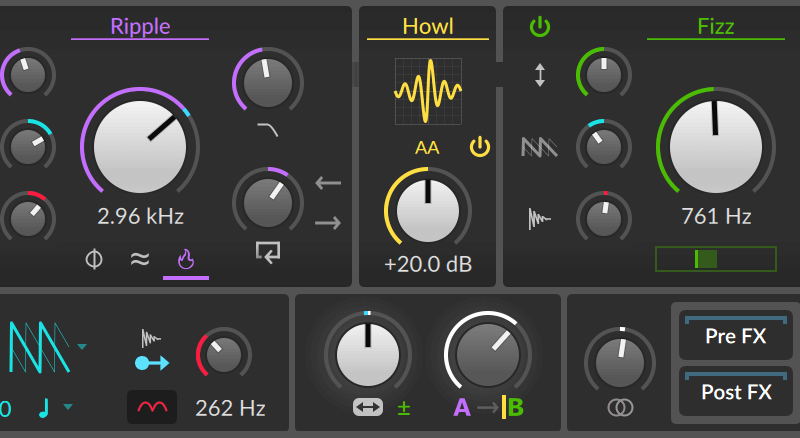
Task: Click the red sine-hump shape button
Action: pos(152,407)
